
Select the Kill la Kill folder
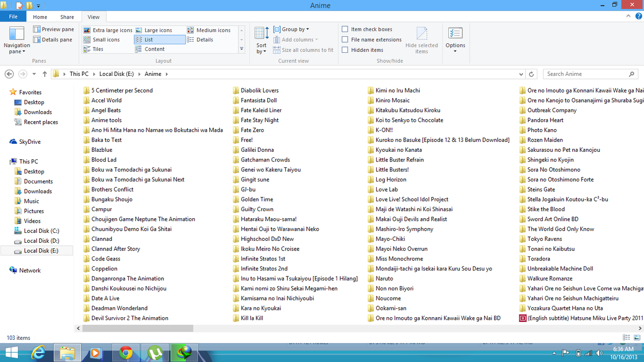pos(248,318)
